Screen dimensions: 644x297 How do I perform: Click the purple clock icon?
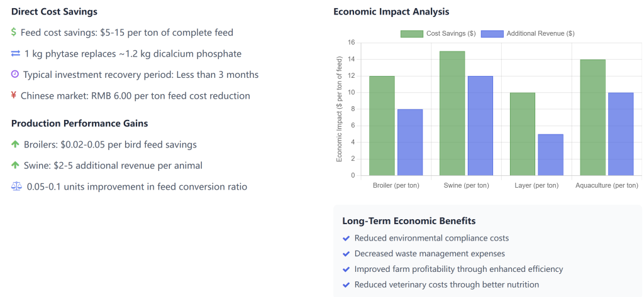click(x=15, y=75)
